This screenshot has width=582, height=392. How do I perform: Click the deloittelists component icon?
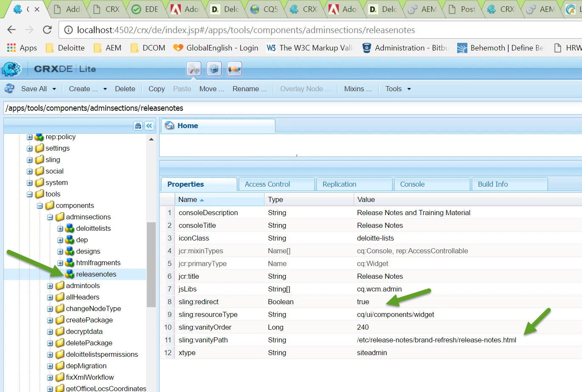(x=70, y=228)
